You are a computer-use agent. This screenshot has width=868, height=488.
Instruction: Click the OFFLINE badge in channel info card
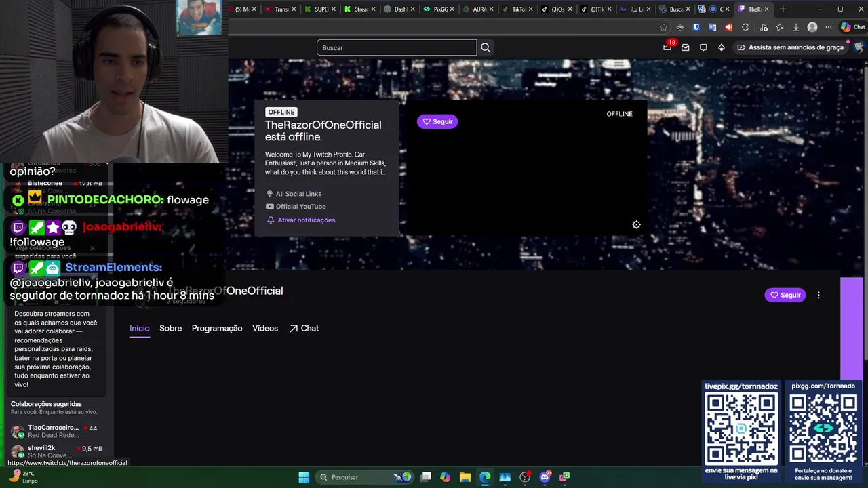coord(281,112)
